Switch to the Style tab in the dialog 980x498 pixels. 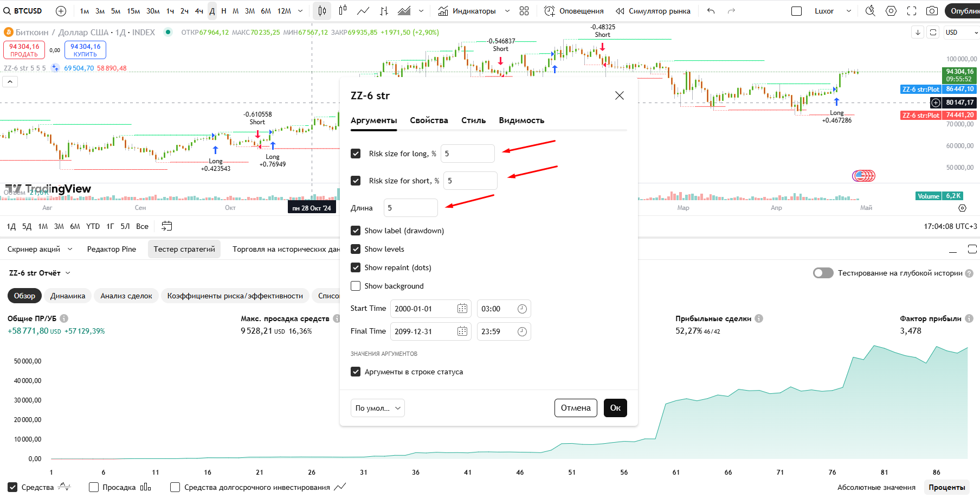coord(473,120)
